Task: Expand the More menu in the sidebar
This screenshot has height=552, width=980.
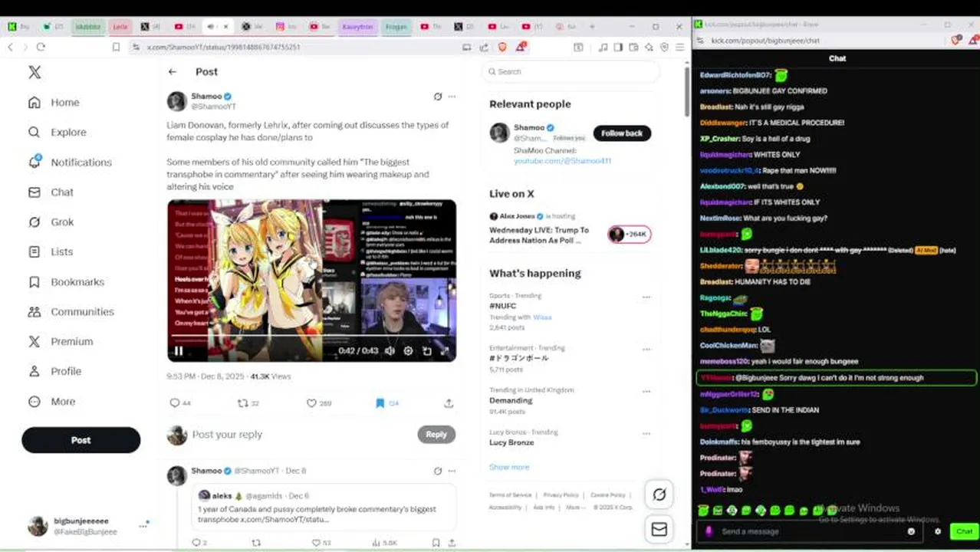Action: click(x=51, y=401)
